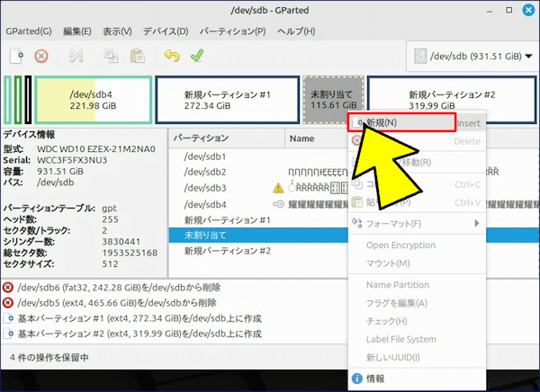The height and width of the screenshot is (392, 540).
Task: Apply all operations with green checkmark
Action: 196,56
